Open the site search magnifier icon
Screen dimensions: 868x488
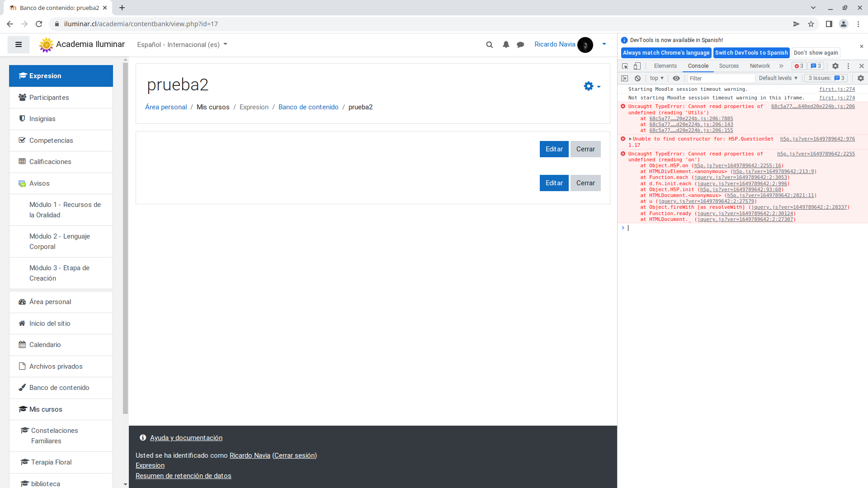pyautogui.click(x=489, y=44)
